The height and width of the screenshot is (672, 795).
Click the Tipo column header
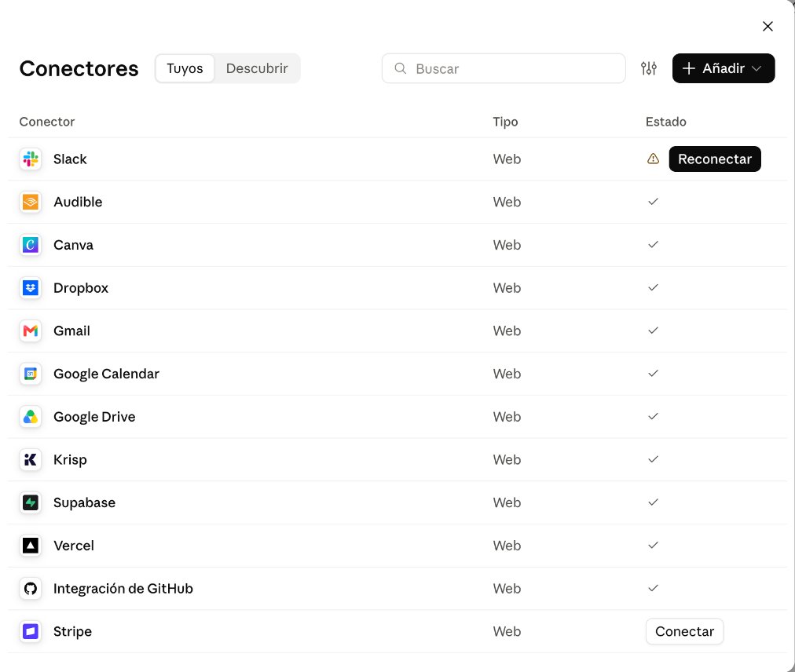505,122
